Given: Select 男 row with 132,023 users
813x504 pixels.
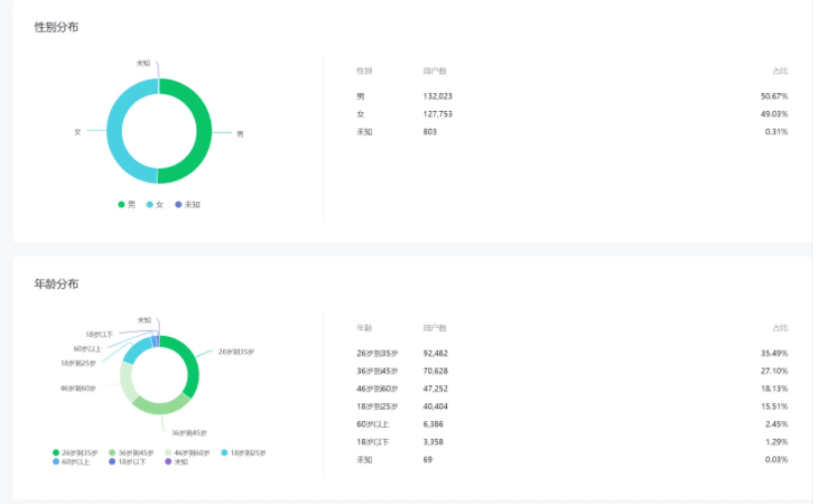Looking at the screenshot, I should pyautogui.click(x=572, y=96).
